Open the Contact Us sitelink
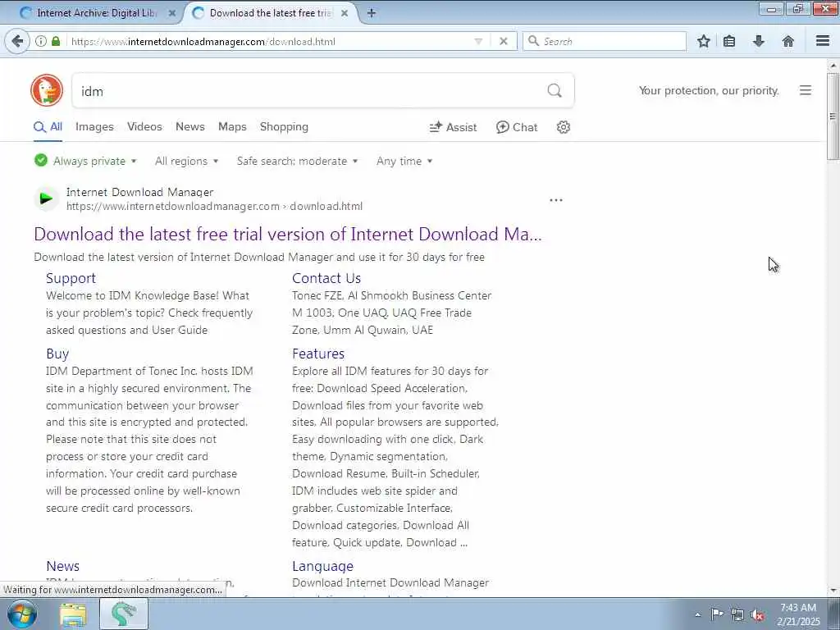The image size is (840, 630). coord(326,278)
